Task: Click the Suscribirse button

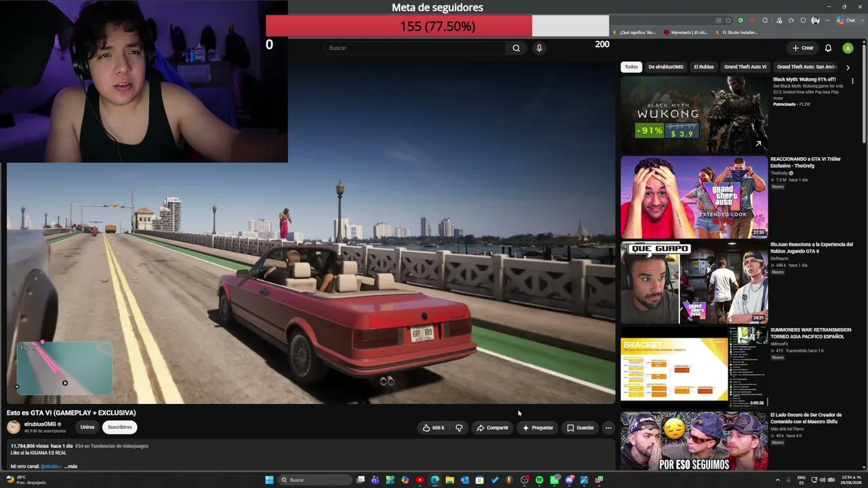Action: click(x=119, y=427)
